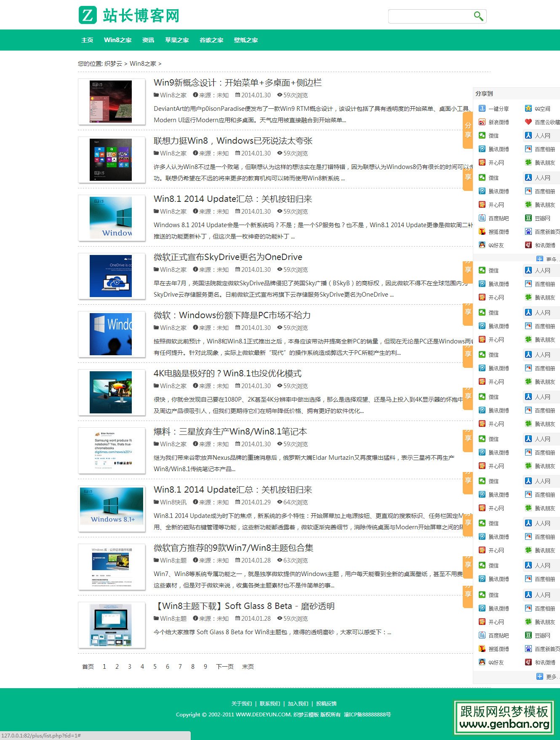Focus the search input field
The image size is (560, 740).
[x=429, y=16]
